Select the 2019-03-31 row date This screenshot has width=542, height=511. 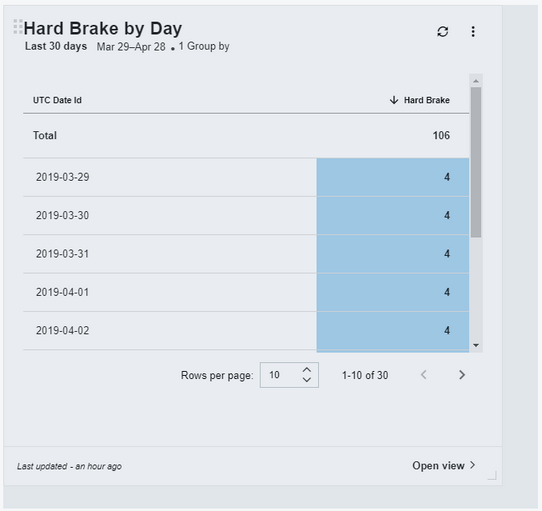[x=63, y=254]
